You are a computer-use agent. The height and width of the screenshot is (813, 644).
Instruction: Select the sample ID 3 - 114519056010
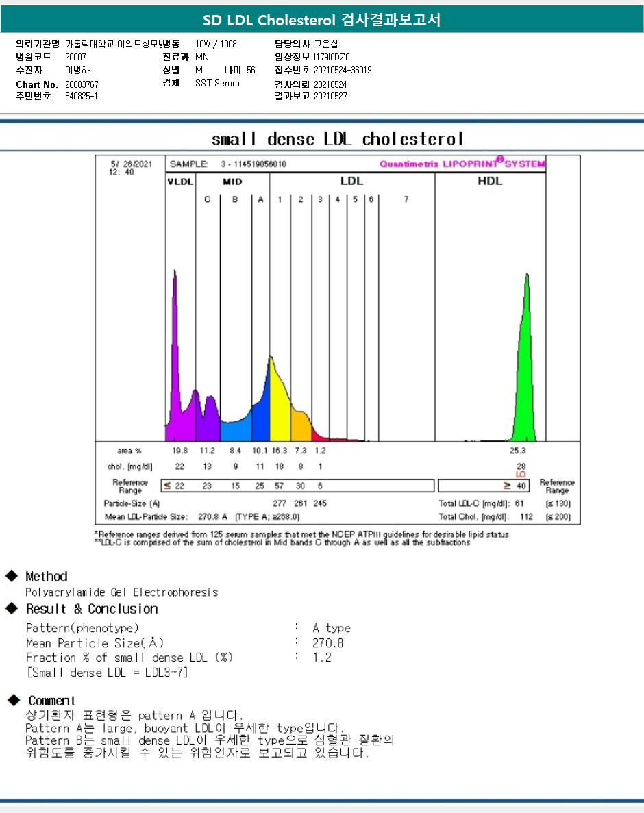[x=253, y=164]
